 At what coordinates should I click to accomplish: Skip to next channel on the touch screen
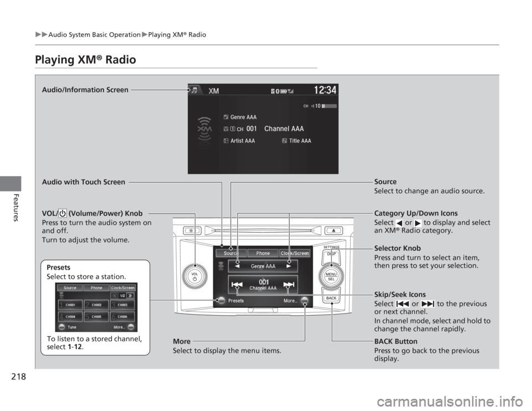(x=288, y=285)
